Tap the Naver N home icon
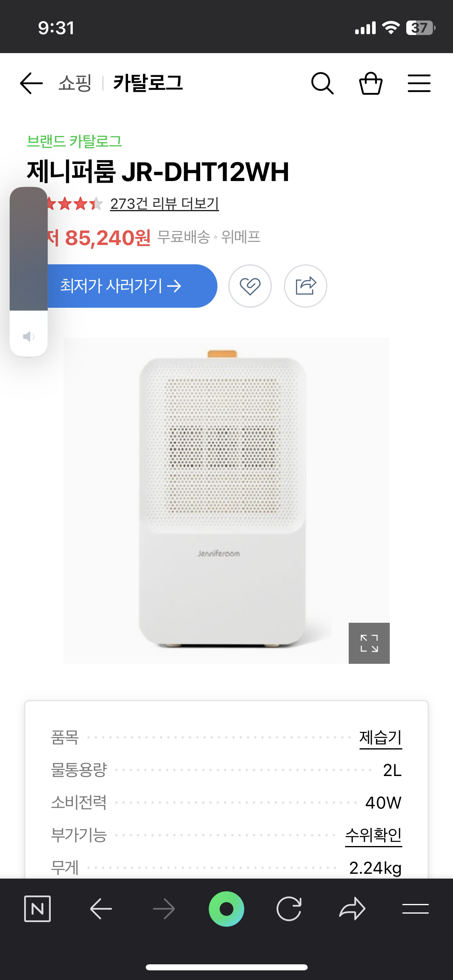Viewport: 453px width, 980px height. click(x=37, y=909)
